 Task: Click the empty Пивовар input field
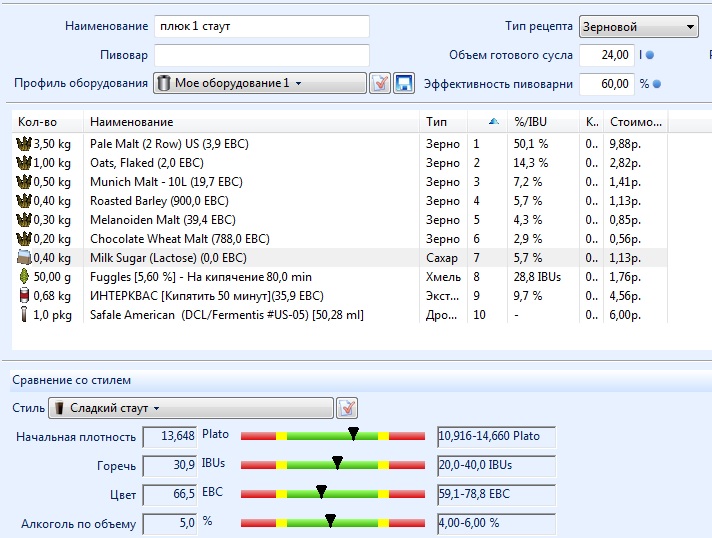261,55
